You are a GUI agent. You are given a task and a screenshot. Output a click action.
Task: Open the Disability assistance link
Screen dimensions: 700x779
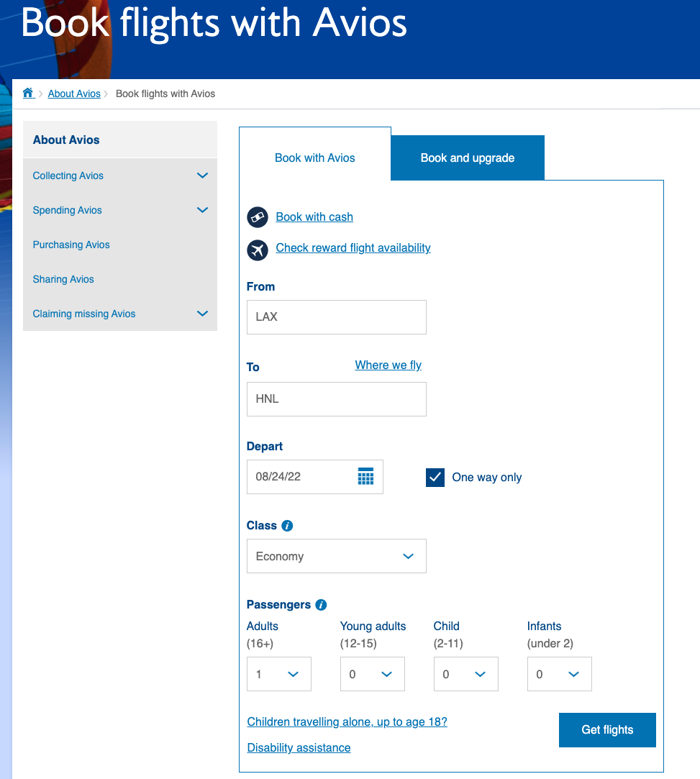tap(299, 747)
